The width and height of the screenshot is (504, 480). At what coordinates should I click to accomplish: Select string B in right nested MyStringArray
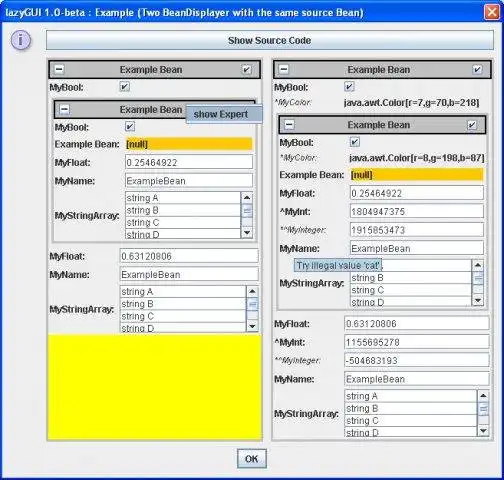coord(411,278)
